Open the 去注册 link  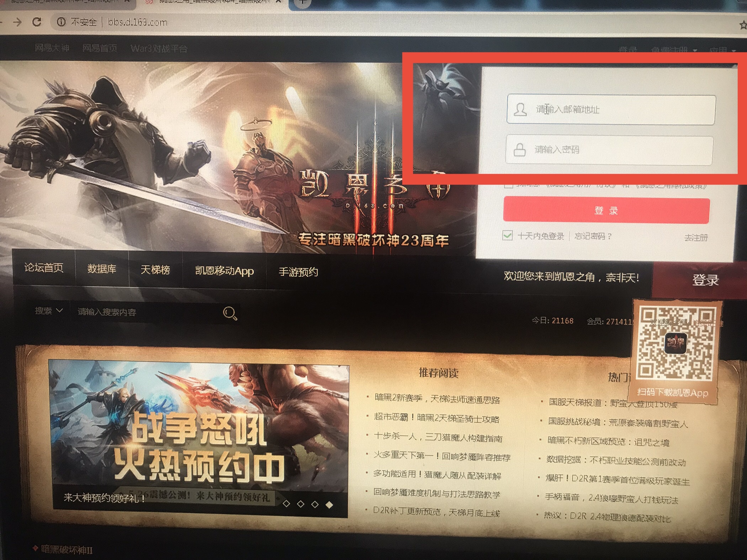[696, 237]
